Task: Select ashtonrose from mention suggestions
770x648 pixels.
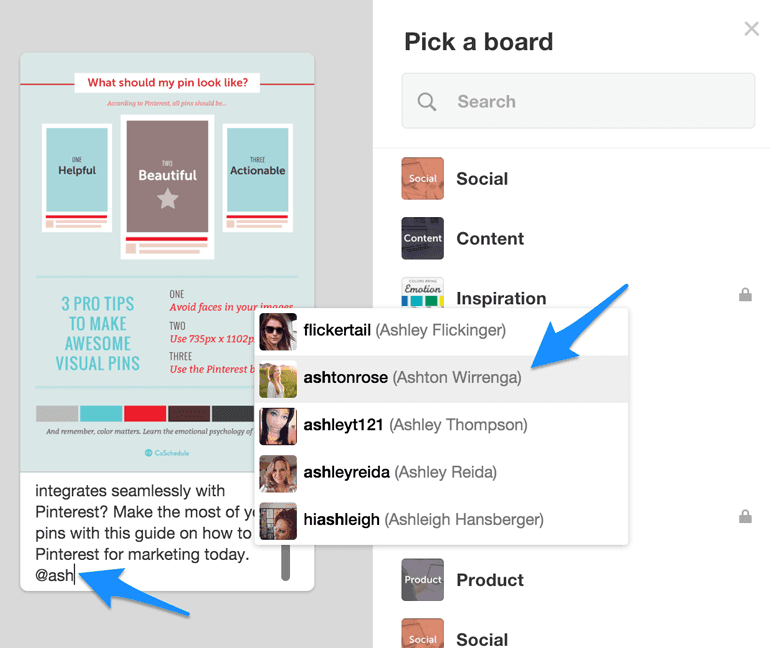Action: (412, 378)
